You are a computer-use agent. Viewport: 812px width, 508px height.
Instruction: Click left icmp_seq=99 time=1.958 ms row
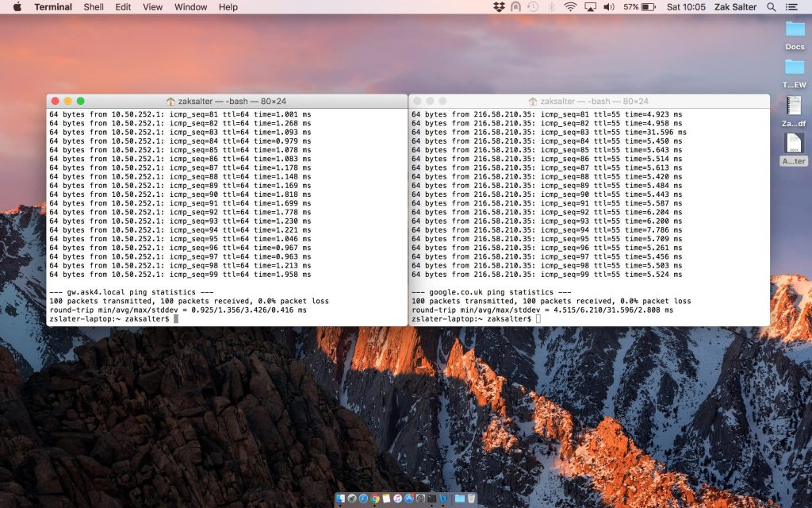click(x=180, y=275)
